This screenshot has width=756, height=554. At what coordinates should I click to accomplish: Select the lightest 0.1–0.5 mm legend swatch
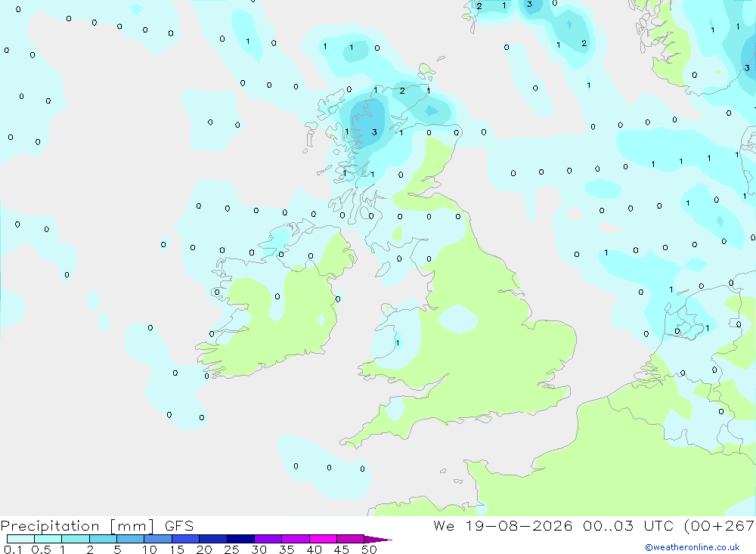20,539
